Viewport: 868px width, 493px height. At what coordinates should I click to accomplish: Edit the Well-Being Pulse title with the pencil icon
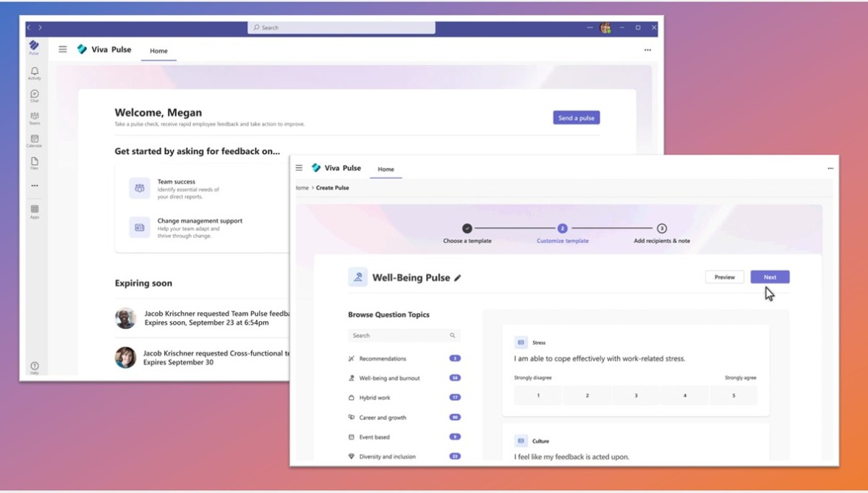457,278
